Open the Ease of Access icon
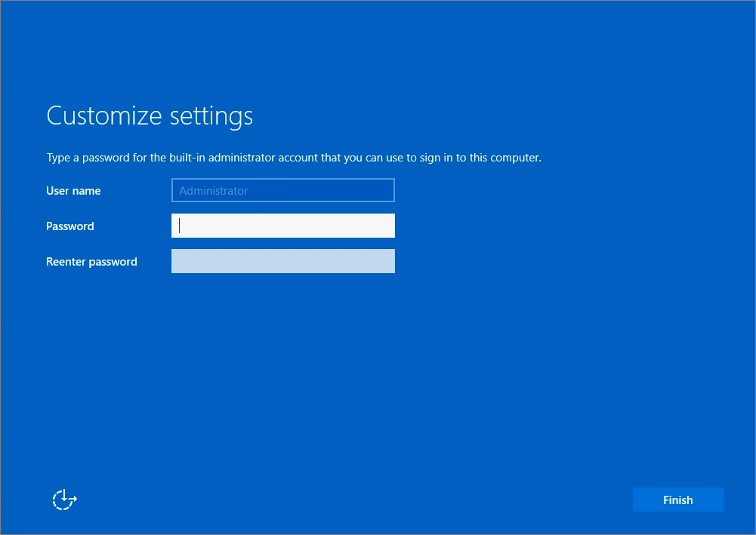Viewport: 756px width, 535px height. 65,500
